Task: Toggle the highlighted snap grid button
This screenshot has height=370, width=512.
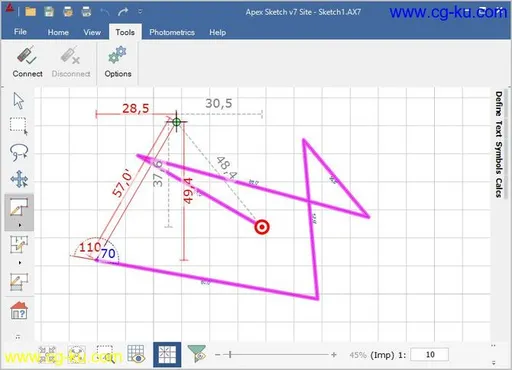Action: [167, 354]
